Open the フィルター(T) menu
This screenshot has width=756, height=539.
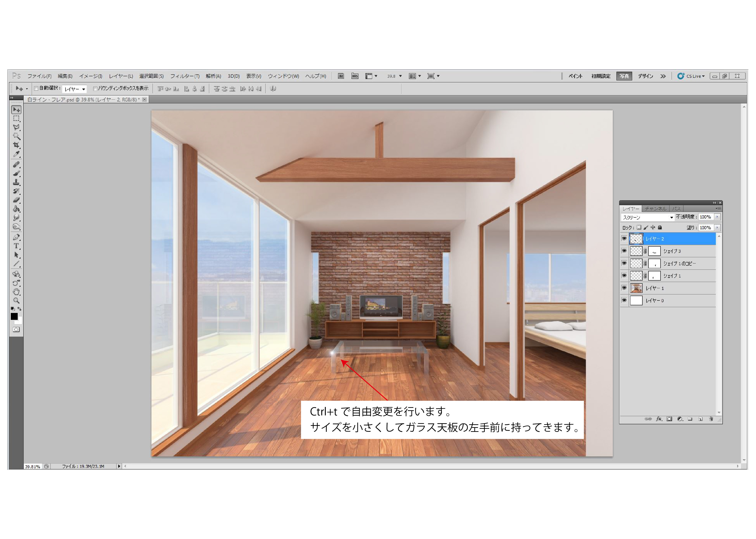click(185, 76)
